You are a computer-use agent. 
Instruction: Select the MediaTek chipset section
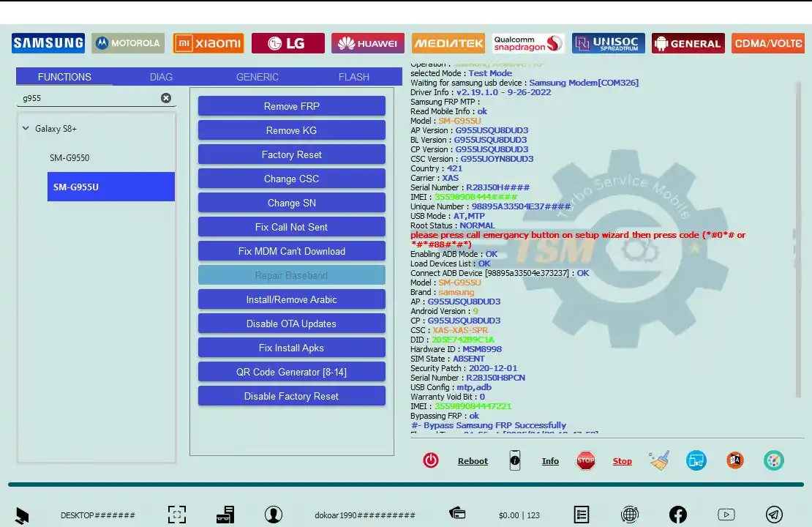448,43
